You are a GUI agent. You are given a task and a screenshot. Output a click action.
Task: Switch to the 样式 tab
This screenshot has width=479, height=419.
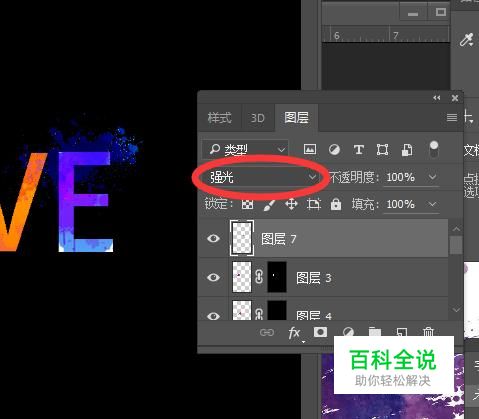point(219,118)
